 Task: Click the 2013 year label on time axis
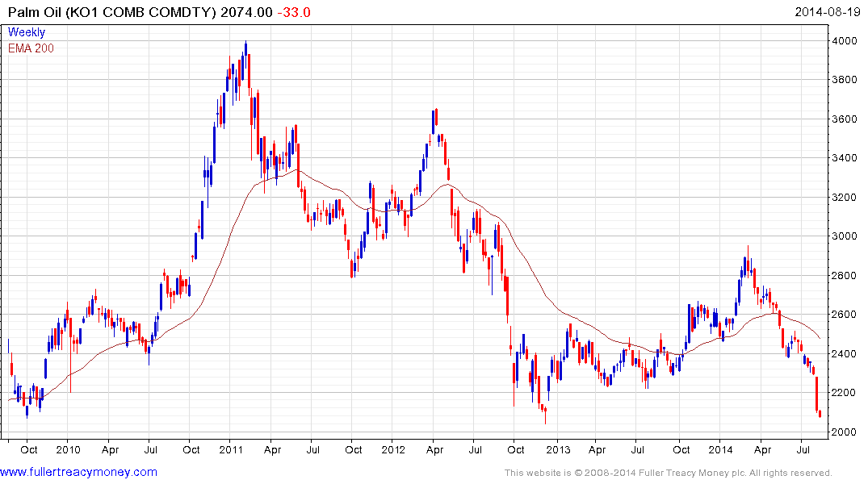[557, 449]
